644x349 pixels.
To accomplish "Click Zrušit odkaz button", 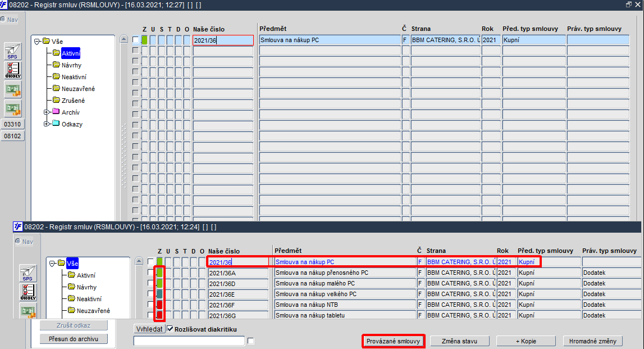I will coord(74,325).
